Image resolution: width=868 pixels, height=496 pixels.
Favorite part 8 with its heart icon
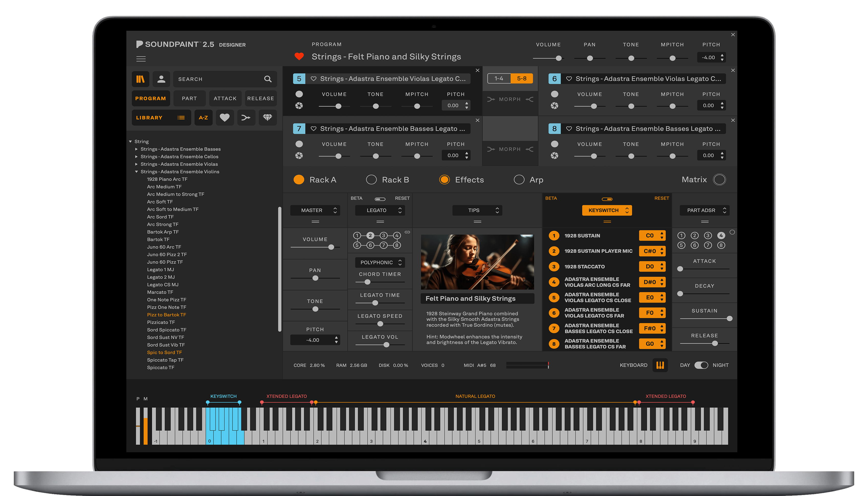569,129
